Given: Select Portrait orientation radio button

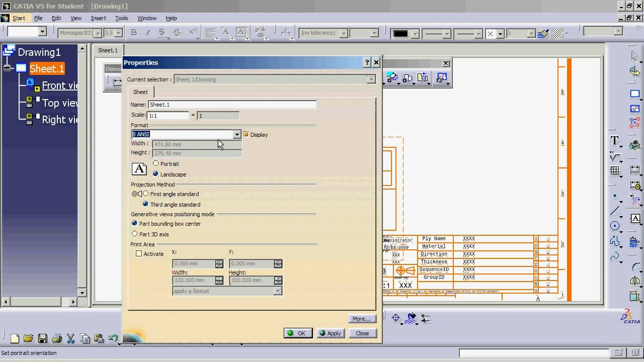Looking at the screenshot, I should tap(155, 163).
